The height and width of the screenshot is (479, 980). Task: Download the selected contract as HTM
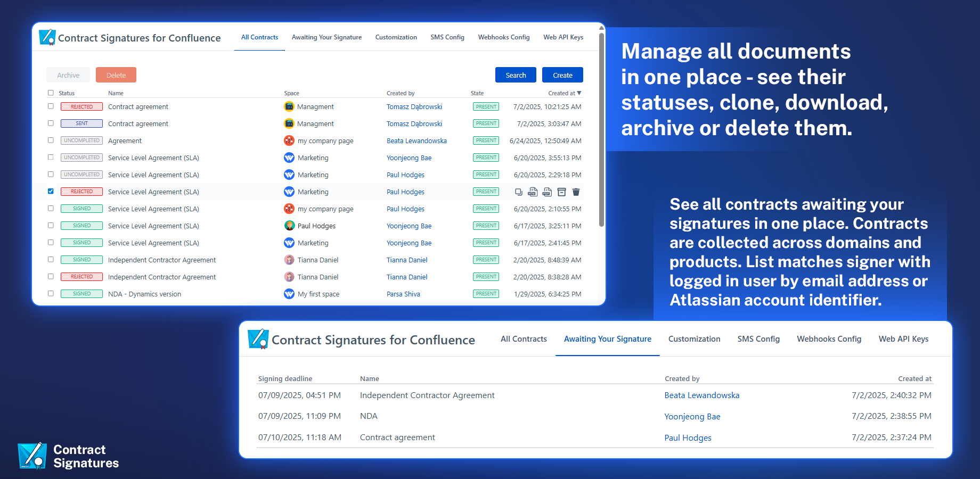(533, 192)
